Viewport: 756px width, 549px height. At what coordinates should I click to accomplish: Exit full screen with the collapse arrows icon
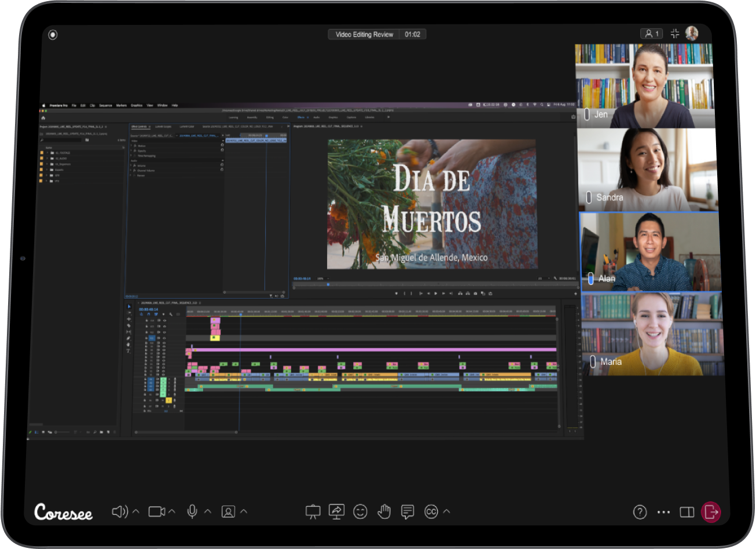click(675, 34)
